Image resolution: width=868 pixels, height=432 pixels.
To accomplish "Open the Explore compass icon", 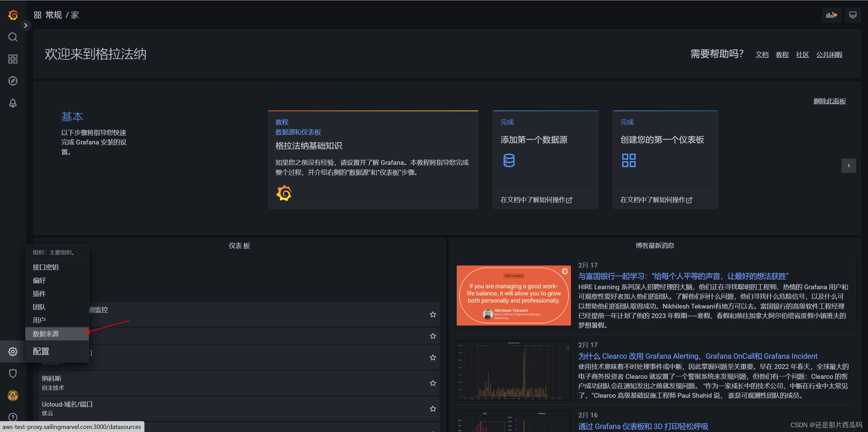I will click(x=13, y=81).
